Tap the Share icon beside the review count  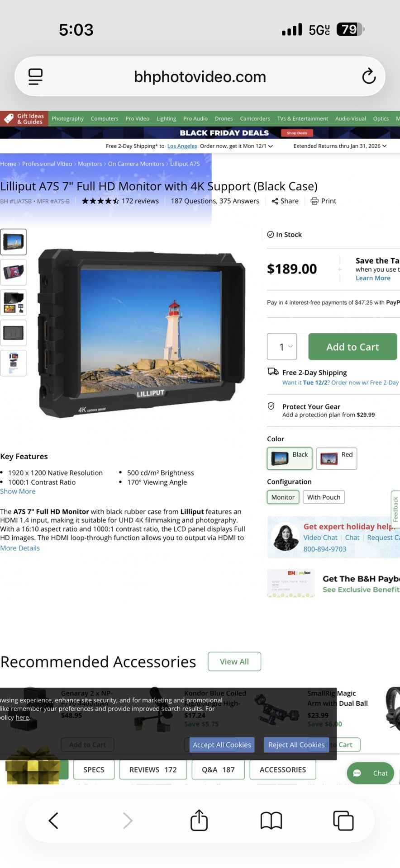[x=275, y=201]
